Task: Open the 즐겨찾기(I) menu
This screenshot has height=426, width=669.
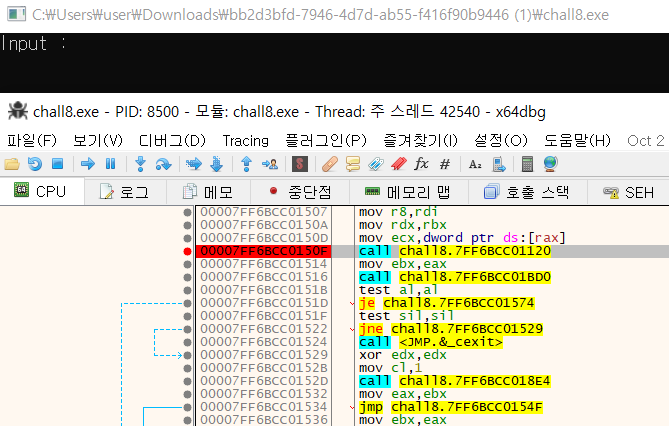Action: [420, 140]
